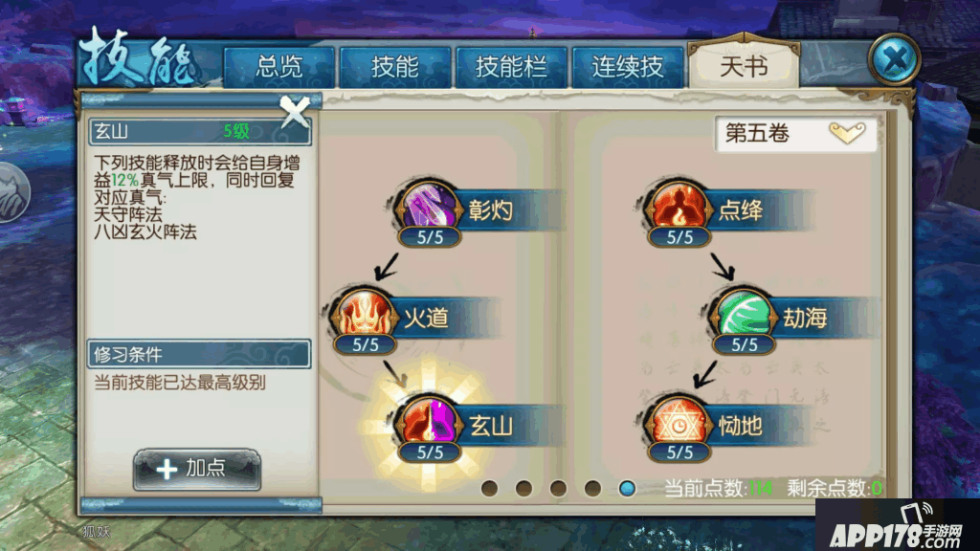
Task: Click the heart-shaped dropdown arrow
Action: click(x=847, y=132)
